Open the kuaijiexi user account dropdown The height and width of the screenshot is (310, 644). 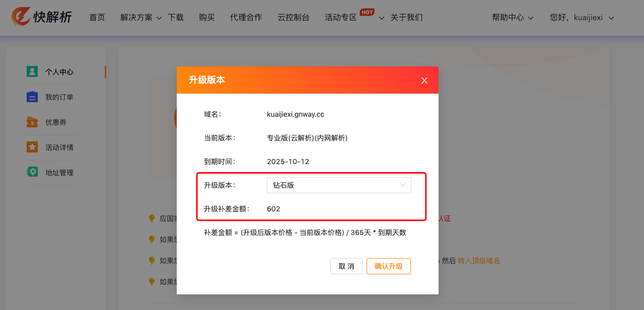(582, 18)
